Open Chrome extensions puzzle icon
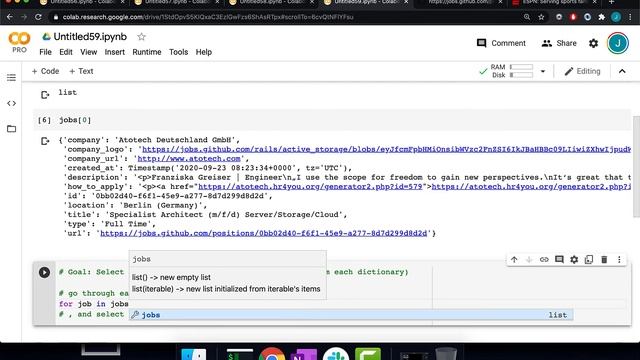 pyautogui.click(x=602, y=17)
